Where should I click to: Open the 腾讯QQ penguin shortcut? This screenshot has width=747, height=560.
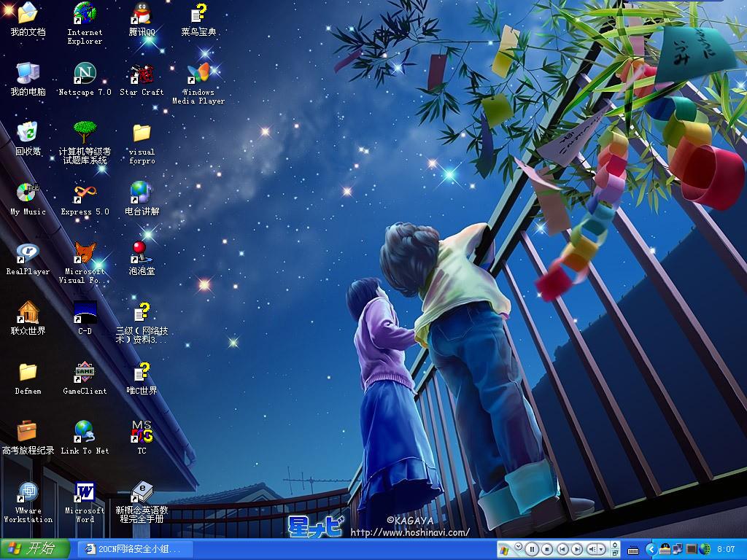(x=142, y=19)
